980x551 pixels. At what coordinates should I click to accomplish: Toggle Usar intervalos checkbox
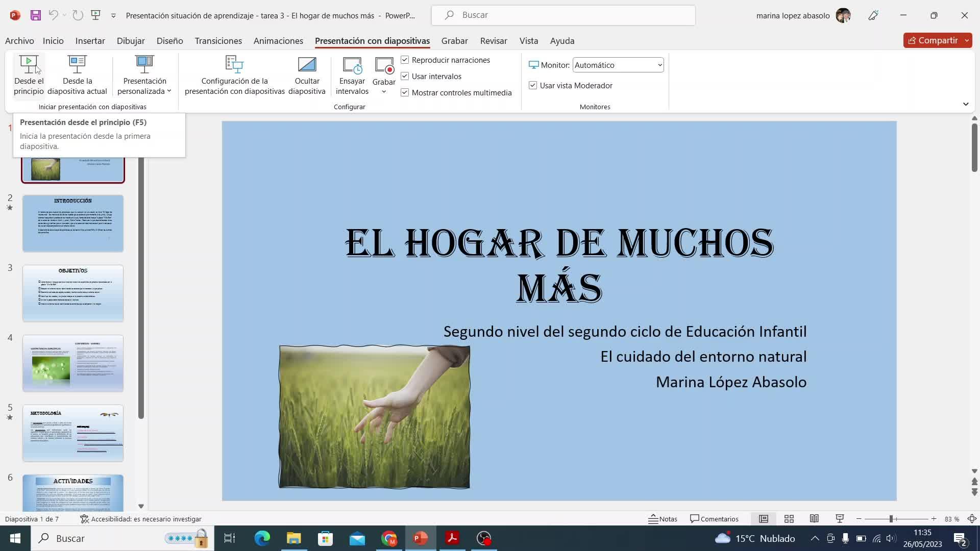pos(405,77)
